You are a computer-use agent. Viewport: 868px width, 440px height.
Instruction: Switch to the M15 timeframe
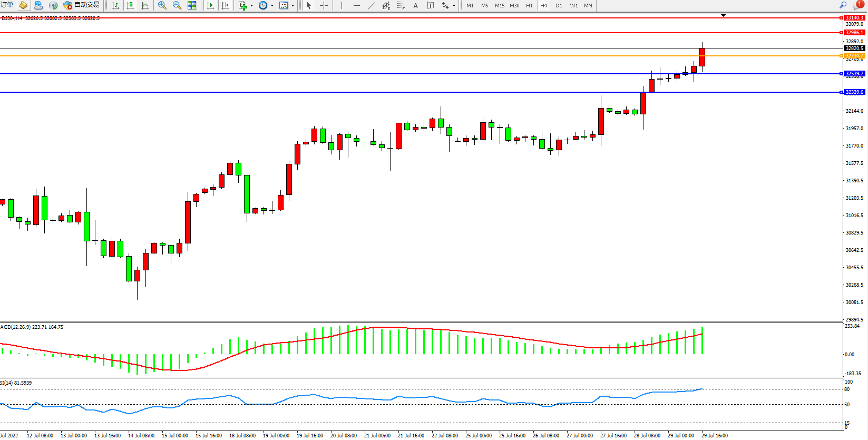499,5
